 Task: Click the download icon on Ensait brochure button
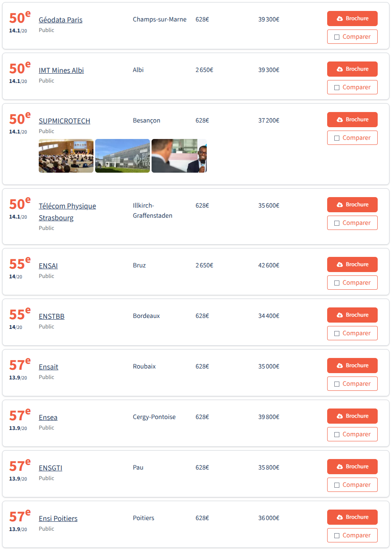[x=340, y=366]
